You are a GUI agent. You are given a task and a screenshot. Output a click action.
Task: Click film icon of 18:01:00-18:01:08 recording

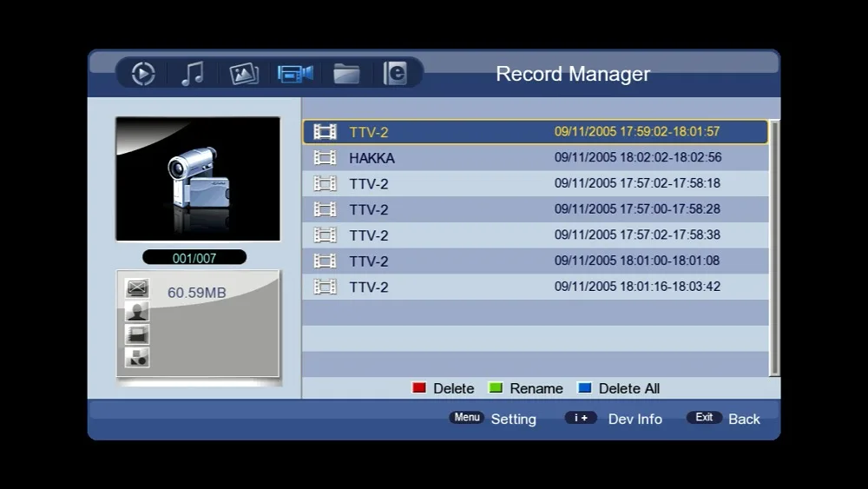325,261
